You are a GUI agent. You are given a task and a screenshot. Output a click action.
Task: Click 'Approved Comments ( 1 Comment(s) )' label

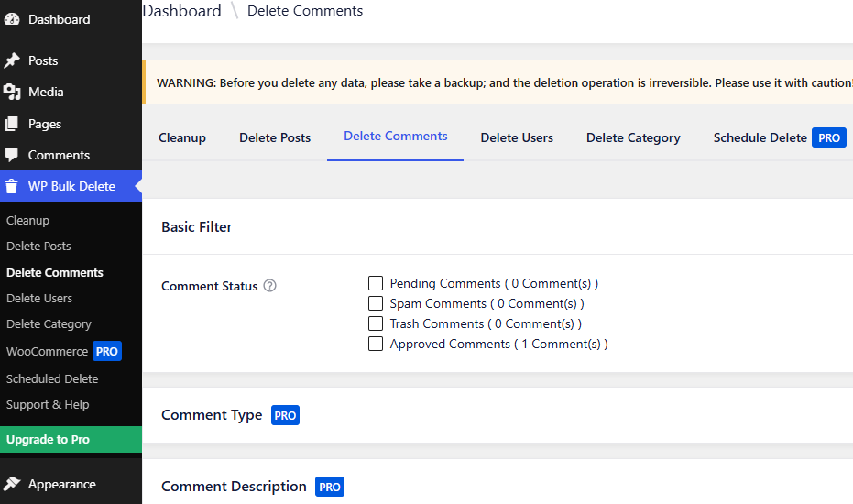tap(498, 344)
